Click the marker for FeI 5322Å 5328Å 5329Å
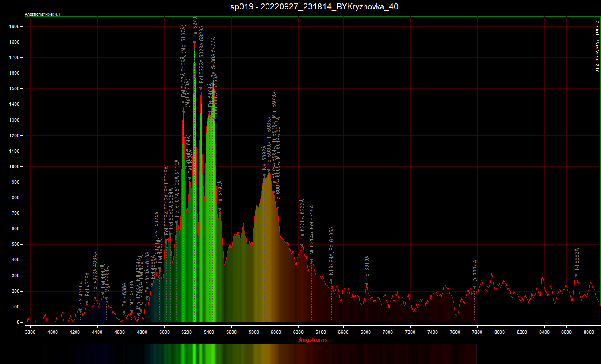Viewport: 601px width, 364px height. pyautogui.click(x=201, y=88)
